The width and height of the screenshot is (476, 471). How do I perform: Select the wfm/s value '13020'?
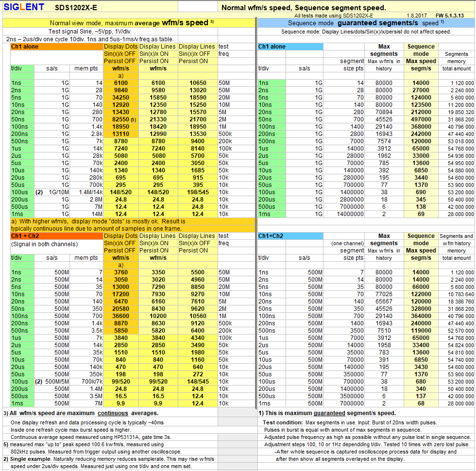[x=198, y=90]
